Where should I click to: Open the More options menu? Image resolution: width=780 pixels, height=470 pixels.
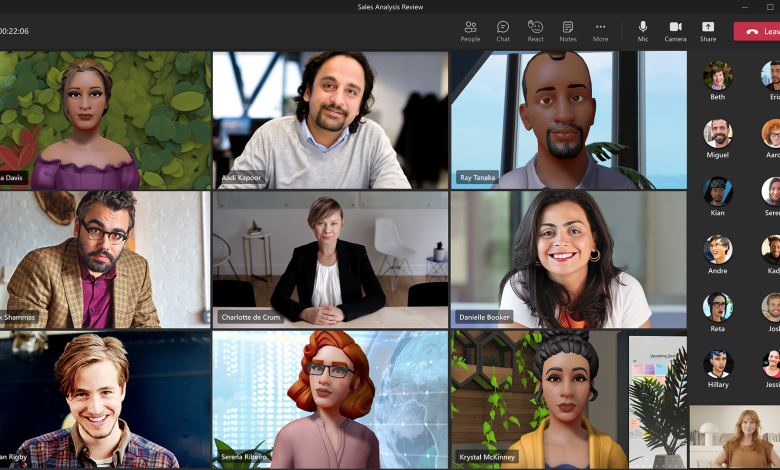600,31
